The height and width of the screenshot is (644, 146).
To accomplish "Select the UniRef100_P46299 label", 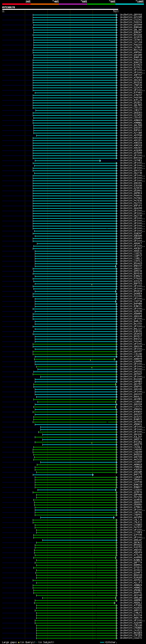I will [x=131, y=60].
